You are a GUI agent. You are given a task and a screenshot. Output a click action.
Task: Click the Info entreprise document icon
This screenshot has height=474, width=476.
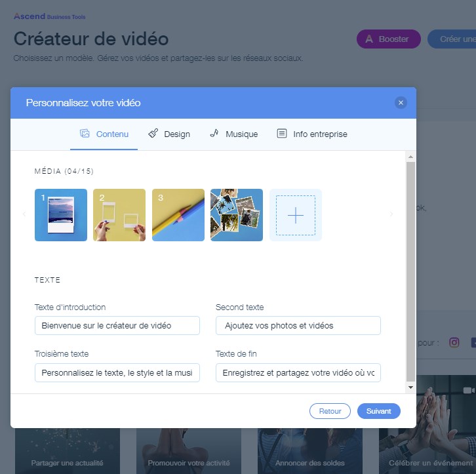pos(282,133)
